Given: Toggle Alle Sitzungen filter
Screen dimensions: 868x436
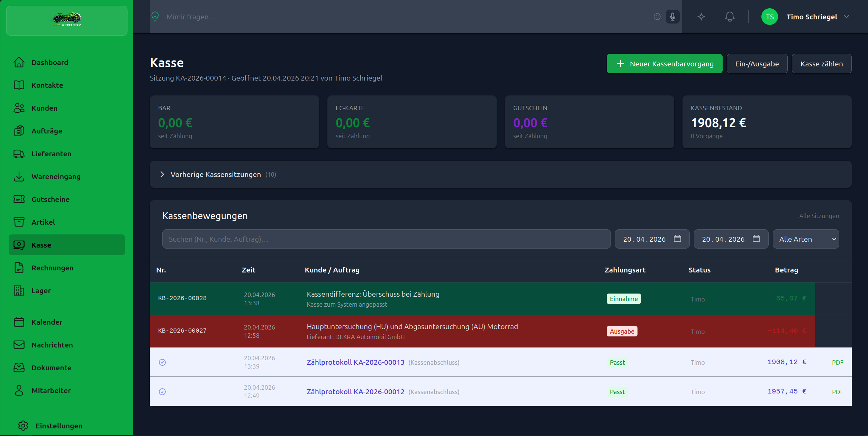Looking at the screenshot, I should pos(819,216).
